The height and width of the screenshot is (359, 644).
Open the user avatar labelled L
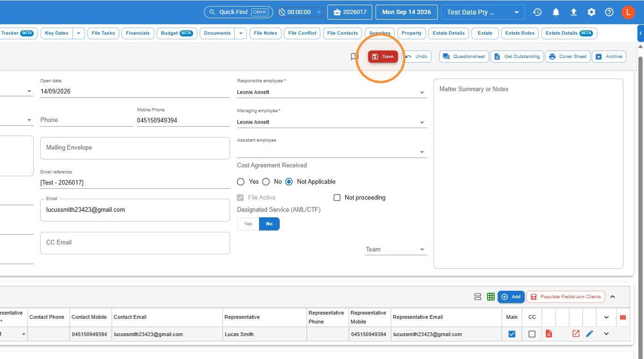tap(628, 12)
